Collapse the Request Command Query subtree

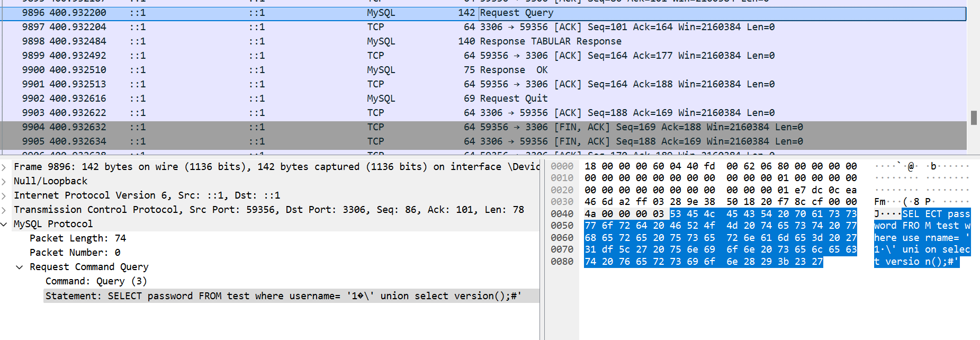tap(20, 267)
